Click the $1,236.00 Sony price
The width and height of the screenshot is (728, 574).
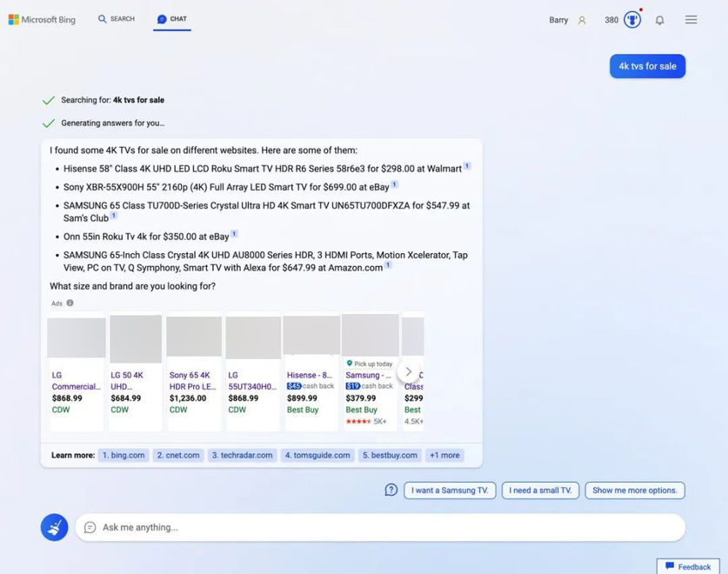[188, 398]
